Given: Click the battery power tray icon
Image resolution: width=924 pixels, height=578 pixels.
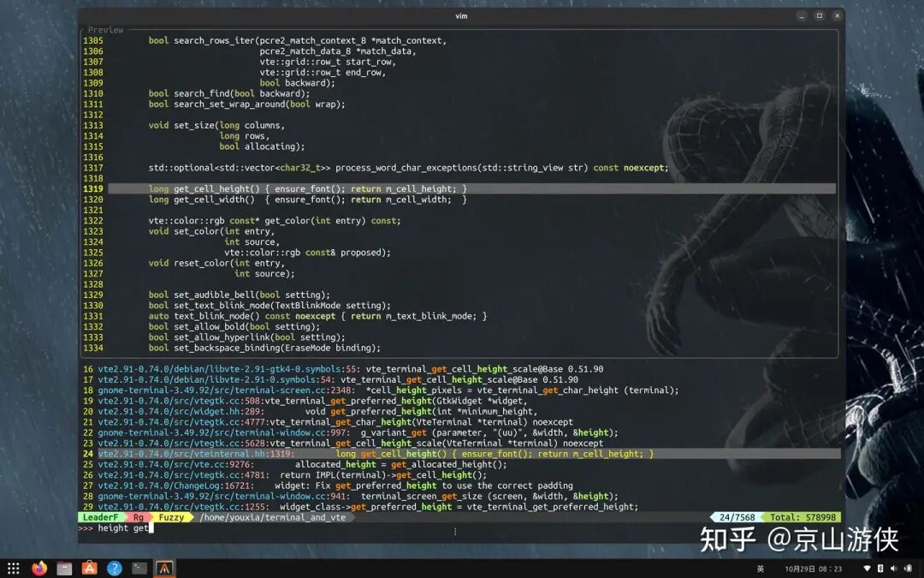Looking at the screenshot, I should click(909, 569).
